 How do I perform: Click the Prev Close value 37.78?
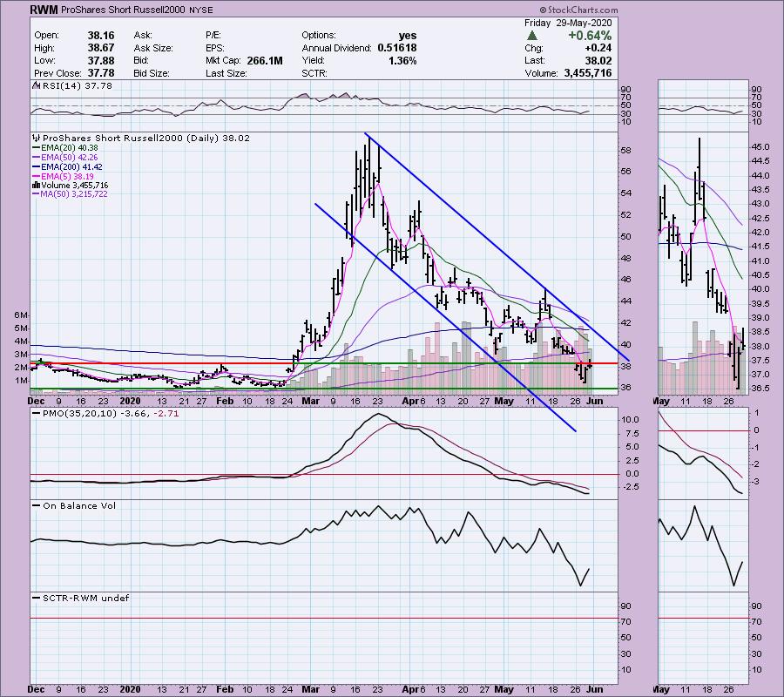tap(101, 73)
